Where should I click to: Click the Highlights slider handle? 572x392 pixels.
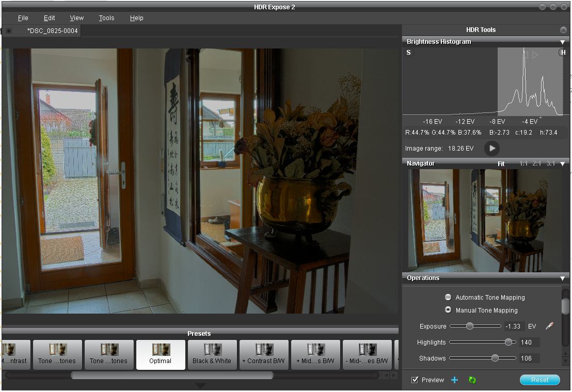tap(509, 342)
